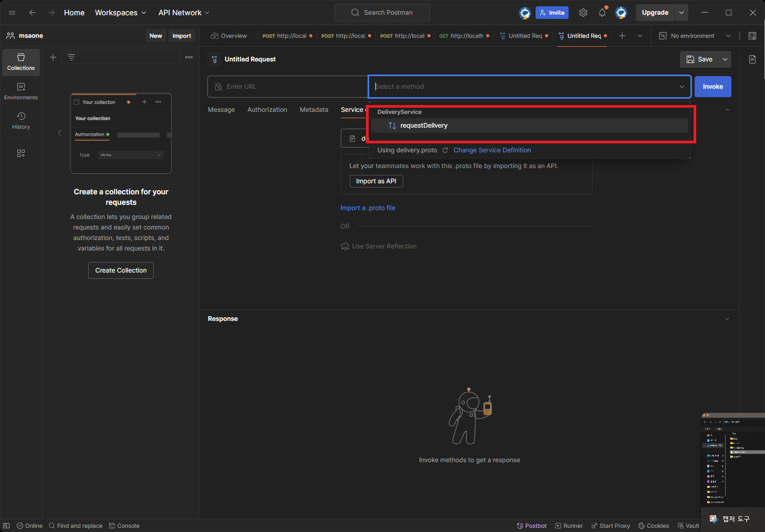765x532 pixels.
Task: Open configure sidebar grid icon
Action: [x=21, y=153]
